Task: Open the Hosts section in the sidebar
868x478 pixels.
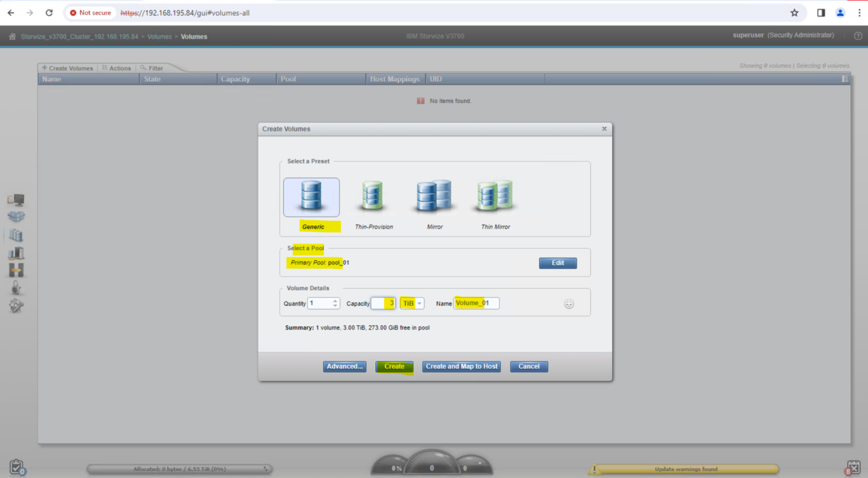Action: [16, 253]
